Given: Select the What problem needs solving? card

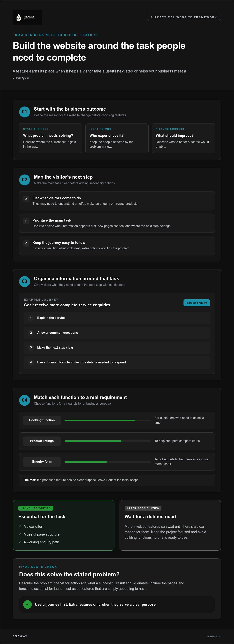Looking at the screenshot, I should click(x=51, y=138).
